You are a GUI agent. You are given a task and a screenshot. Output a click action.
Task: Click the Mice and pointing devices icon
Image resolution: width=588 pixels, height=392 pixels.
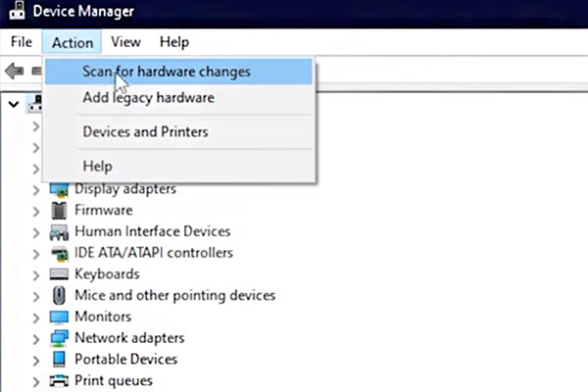[59, 295]
